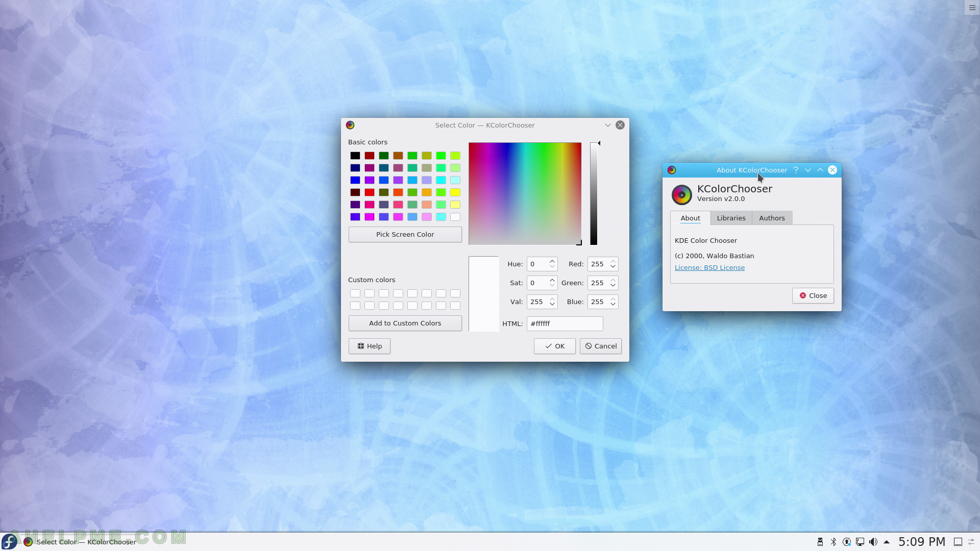The width and height of the screenshot is (980, 551).
Task: Open the Fedora application launcher
Action: tap(9, 541)
